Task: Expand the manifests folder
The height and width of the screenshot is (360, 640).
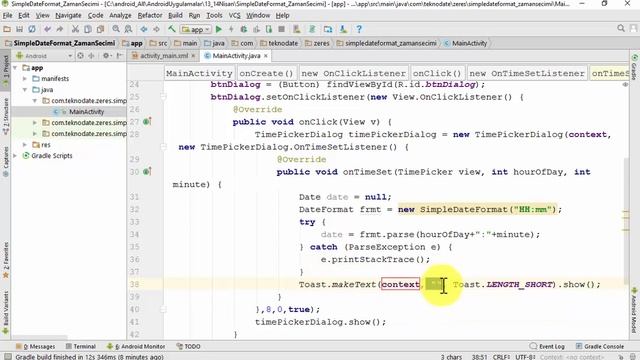Action: click(x=25, y=78)
